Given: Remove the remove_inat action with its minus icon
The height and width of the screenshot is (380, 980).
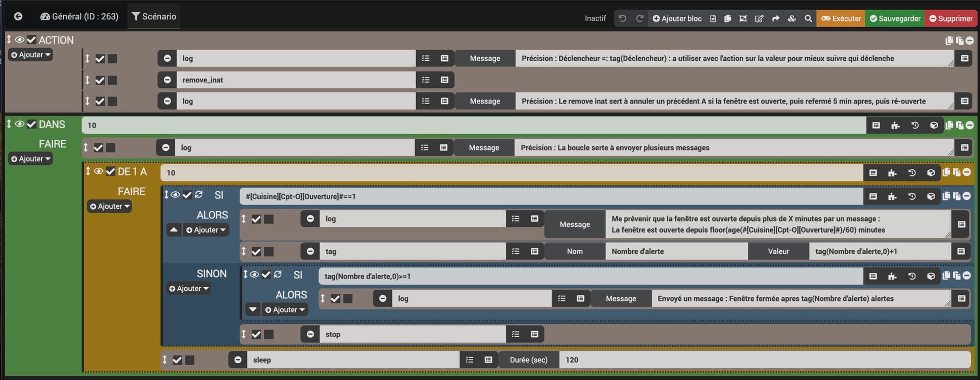Looking at the screenshot, I should (x=167, y=80).
